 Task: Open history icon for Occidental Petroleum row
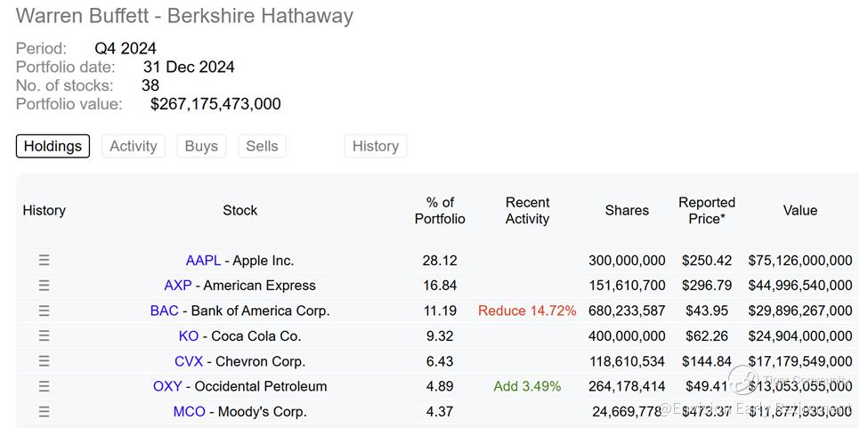coord(44,386)
